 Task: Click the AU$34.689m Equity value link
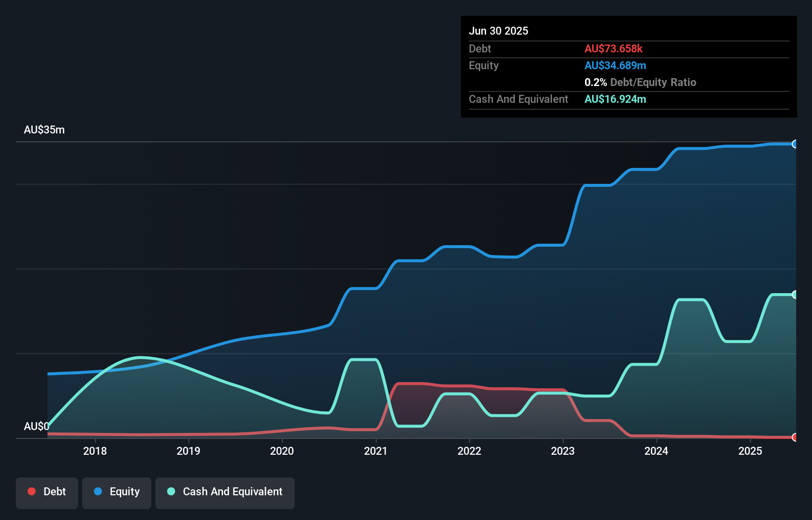coord(616,65)
